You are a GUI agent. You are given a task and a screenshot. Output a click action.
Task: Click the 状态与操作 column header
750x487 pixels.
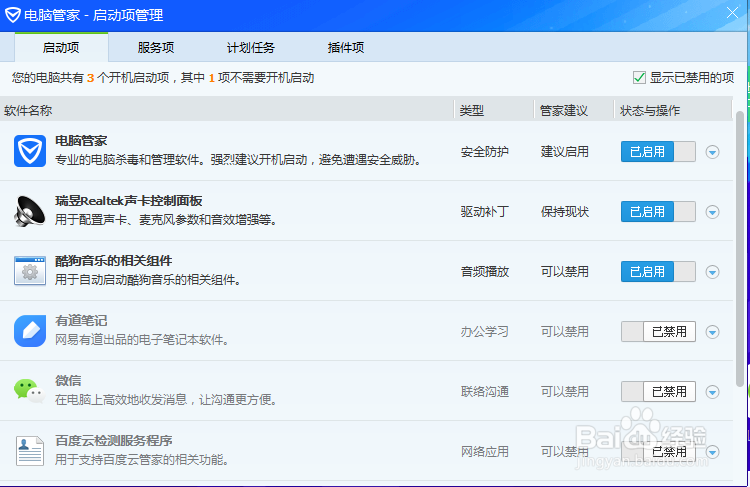[x=673, y=111]
